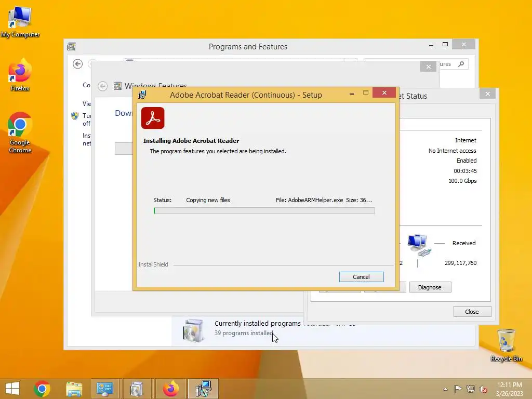Cancel the Adobe Acrobat Reader installation

coord(362,277)
